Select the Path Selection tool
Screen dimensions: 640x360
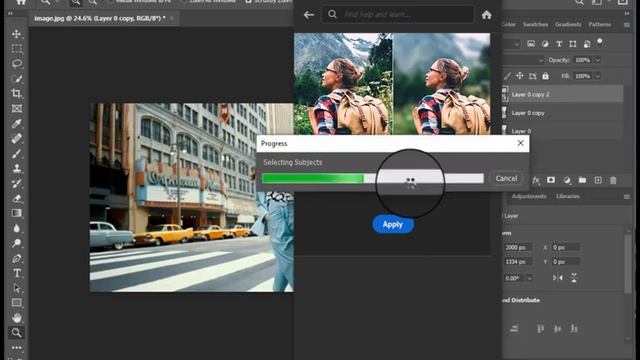(x=17, y=288)
